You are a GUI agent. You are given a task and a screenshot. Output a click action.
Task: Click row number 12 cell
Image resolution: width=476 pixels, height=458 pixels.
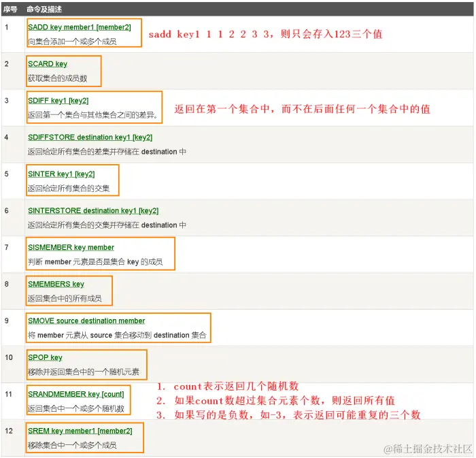14,438
